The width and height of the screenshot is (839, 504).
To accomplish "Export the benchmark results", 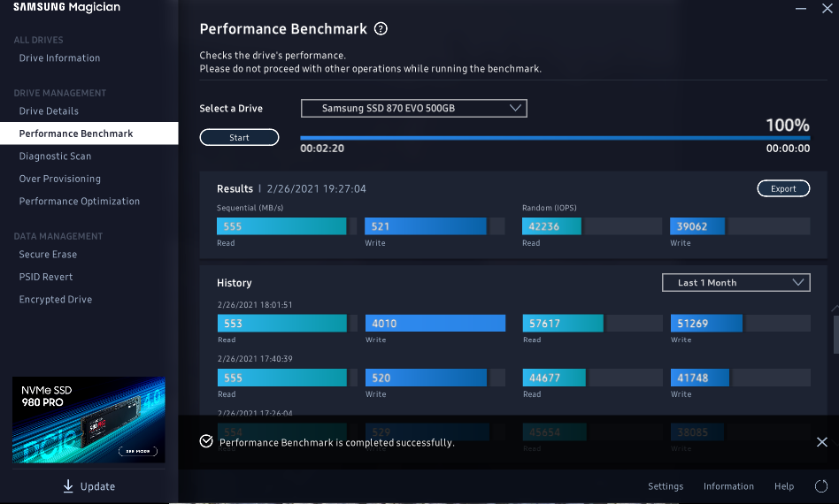I will coord(783,188).
